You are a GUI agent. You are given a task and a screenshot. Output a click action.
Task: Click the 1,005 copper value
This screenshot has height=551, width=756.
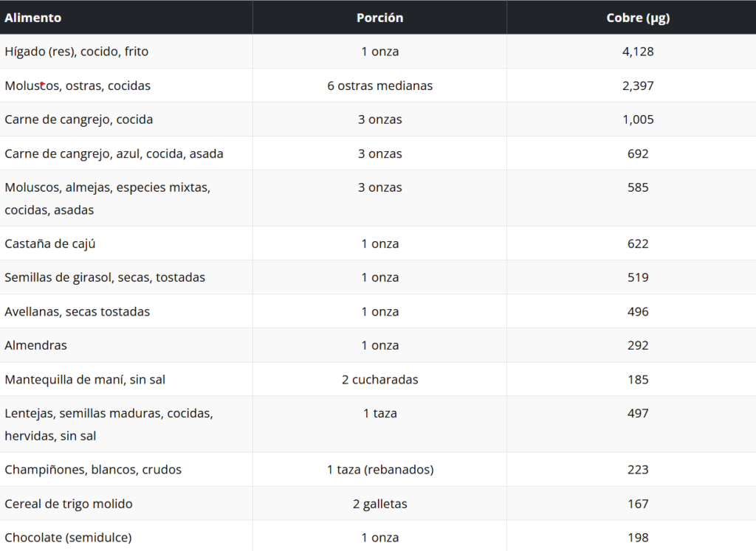click(637, 119)
